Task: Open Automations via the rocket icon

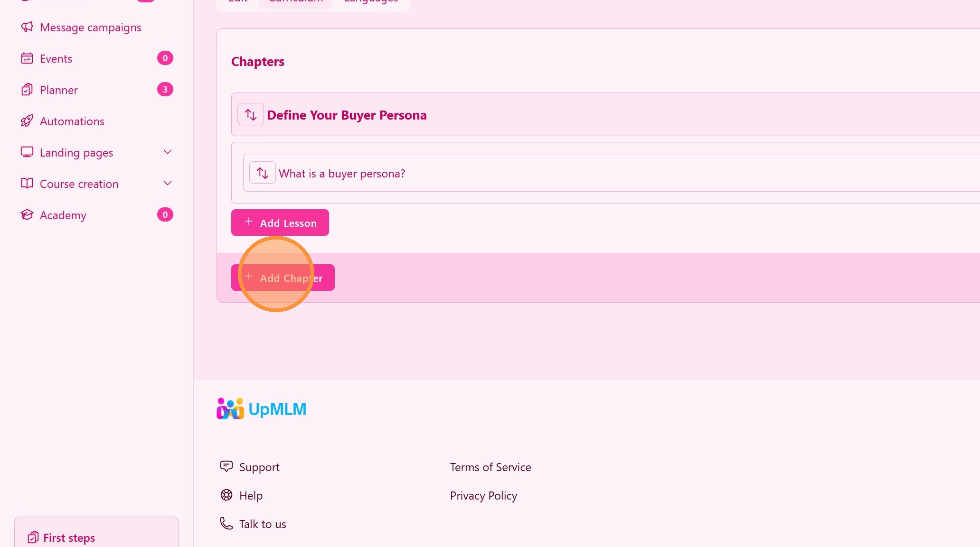Action: [x=27, y=121]
